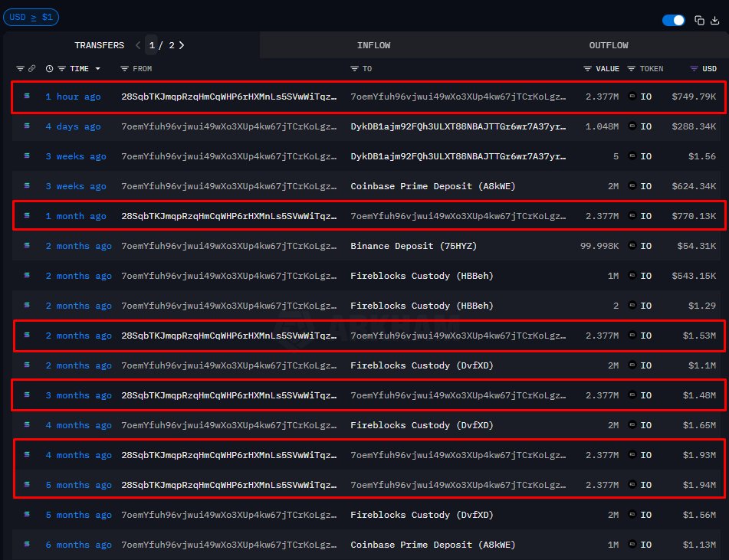The image size is (729, 560).
Task: Click the $1.93M USD value
Action: 699,455
